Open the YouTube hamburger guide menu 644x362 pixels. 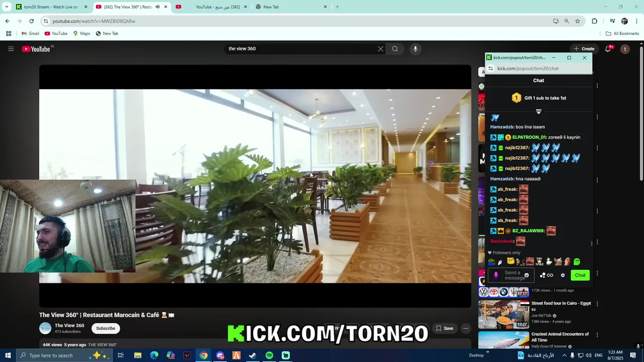tap(11, 49)
